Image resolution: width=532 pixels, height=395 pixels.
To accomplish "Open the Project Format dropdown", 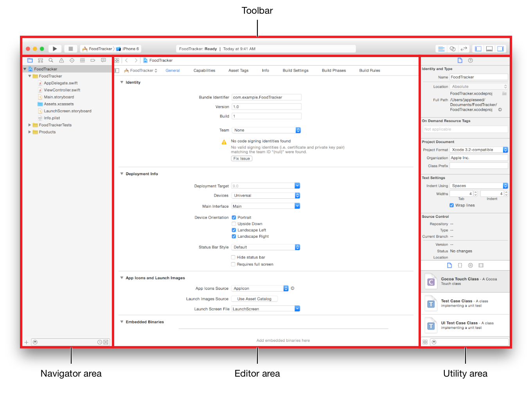I will (x=479, y=150).
